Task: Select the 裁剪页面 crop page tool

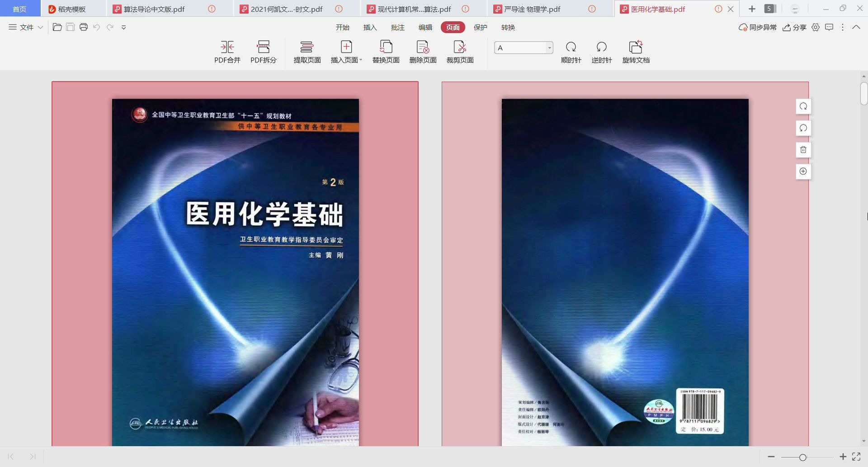Action: [x=460, y=52]
